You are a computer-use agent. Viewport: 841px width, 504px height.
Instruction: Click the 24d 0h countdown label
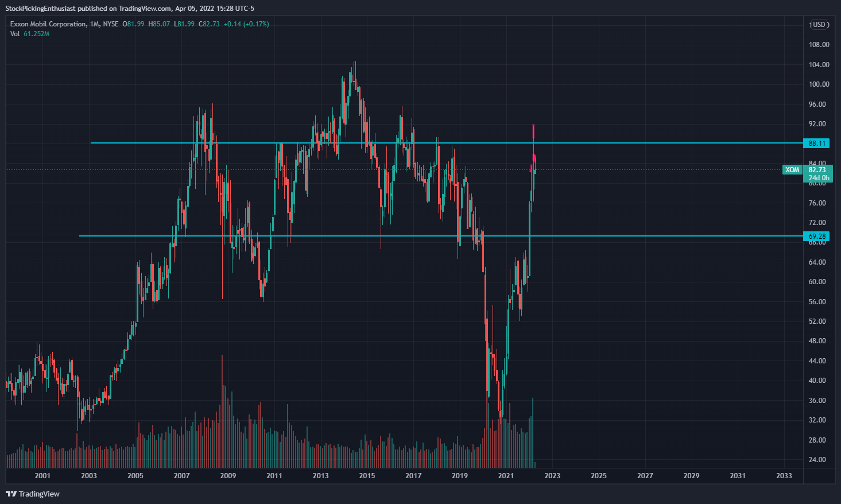[819, 178]
